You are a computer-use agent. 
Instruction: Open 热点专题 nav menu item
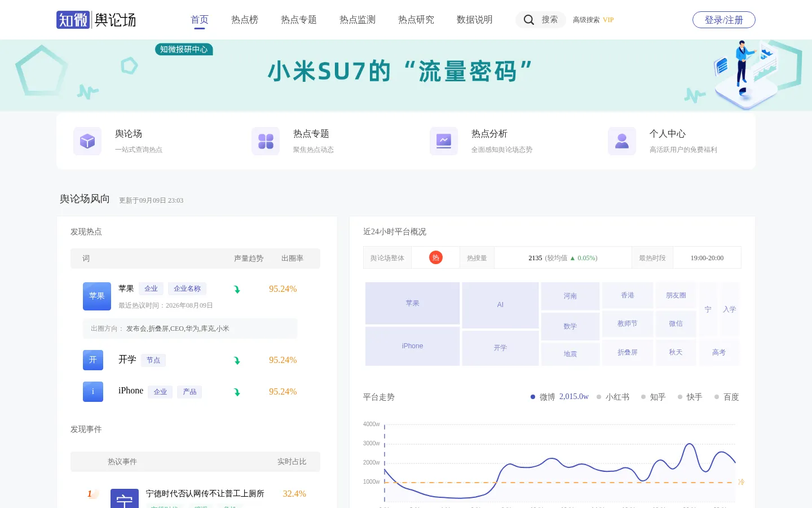(299, 20)
